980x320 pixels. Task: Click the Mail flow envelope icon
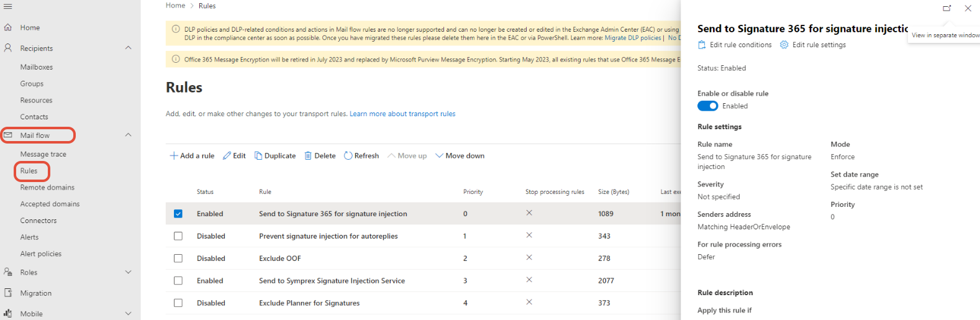(x=8, y=135)
